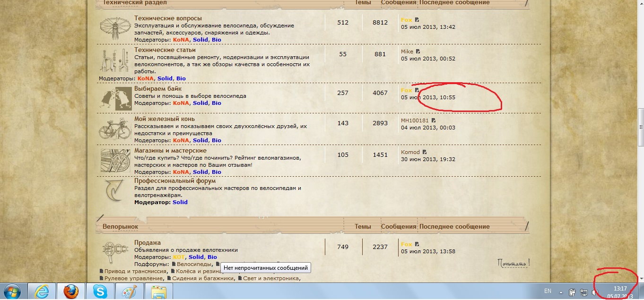Launch Skype from the taskbar
Screen dimensions: 644x300
(x=100, y=292)
